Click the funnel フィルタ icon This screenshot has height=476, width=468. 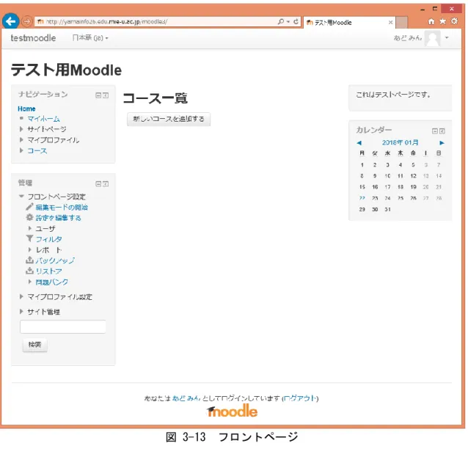pos(29,238)
